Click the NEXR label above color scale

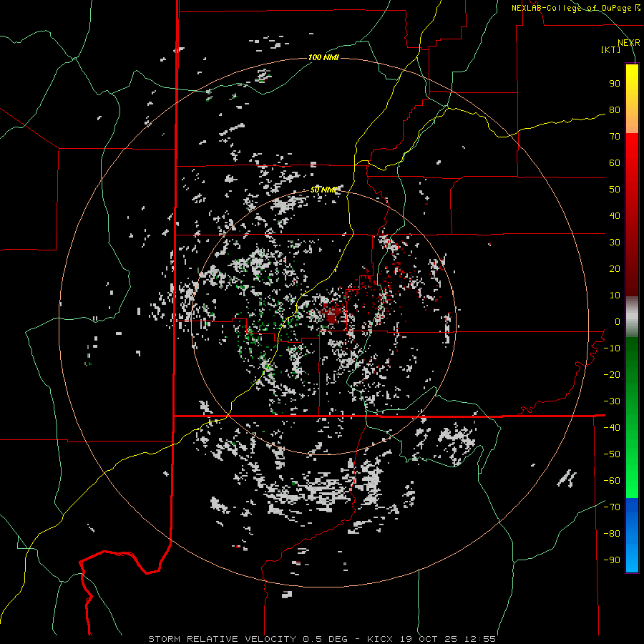[x=629, y=43]
